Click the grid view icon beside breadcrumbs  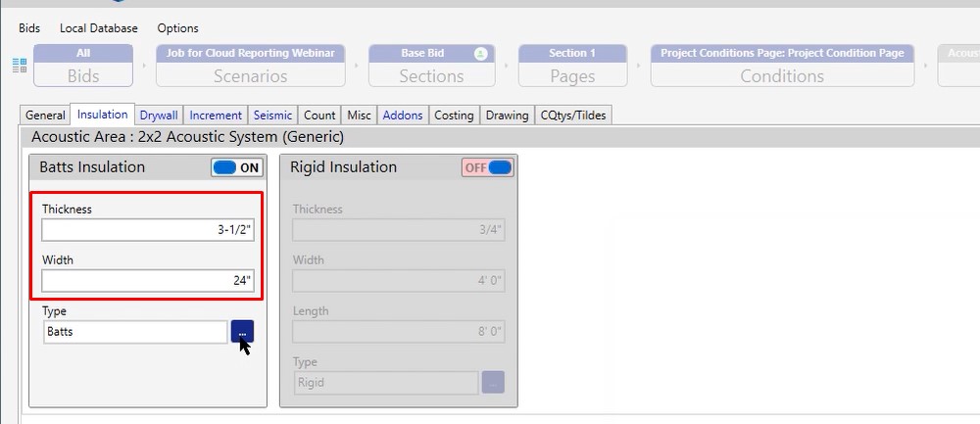tap(20, 66)
